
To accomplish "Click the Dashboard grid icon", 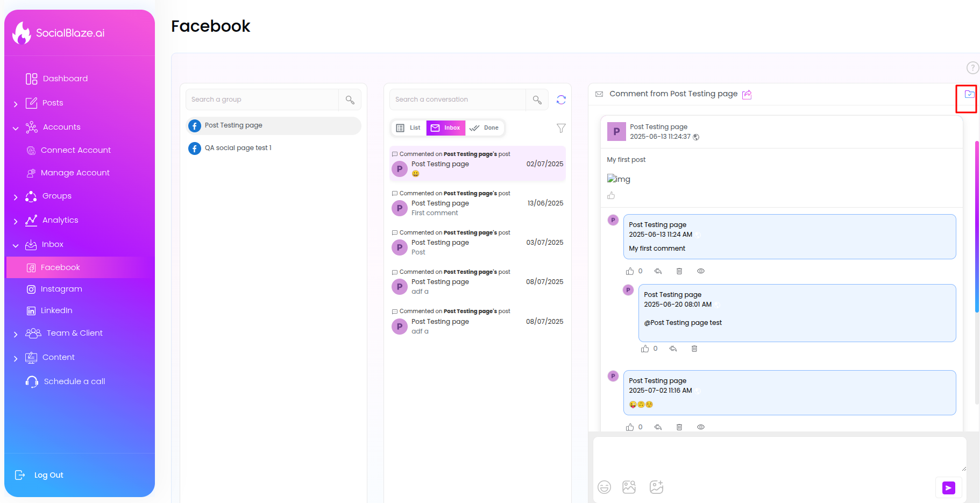I will point(32,79).
